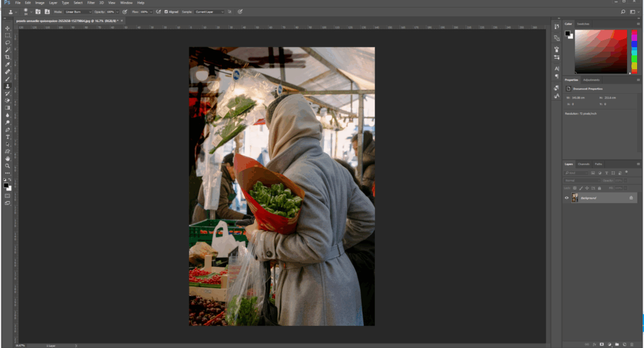Open the tool preset picker arrow
Image resolution: width=644 pixels, height=348 pixels.
click(x=16, y=13)
